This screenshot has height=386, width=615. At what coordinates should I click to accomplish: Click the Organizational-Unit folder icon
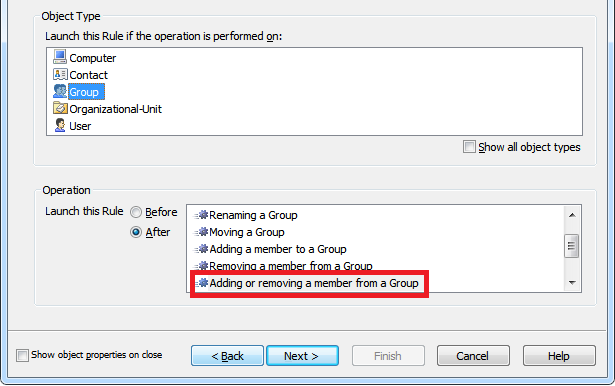(x=60, y=108)
